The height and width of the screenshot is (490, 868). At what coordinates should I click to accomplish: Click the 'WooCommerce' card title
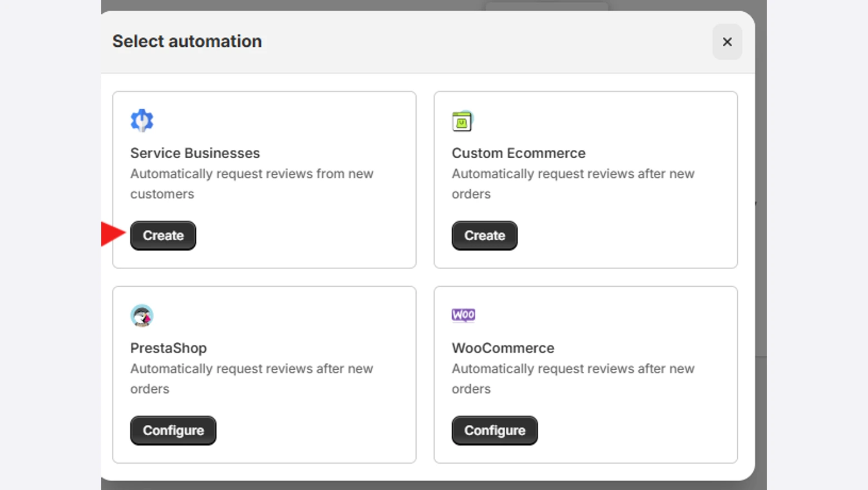pos(503,348)
